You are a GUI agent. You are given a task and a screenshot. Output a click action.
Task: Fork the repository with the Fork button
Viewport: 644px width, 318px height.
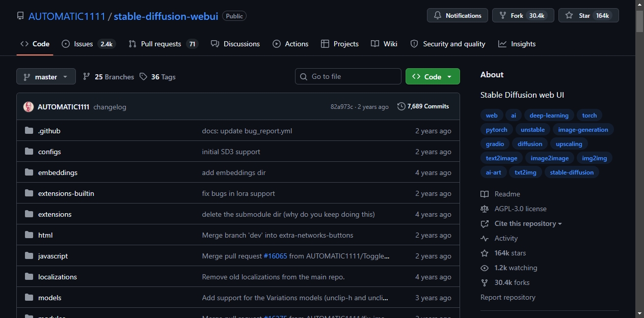[523, 16]
